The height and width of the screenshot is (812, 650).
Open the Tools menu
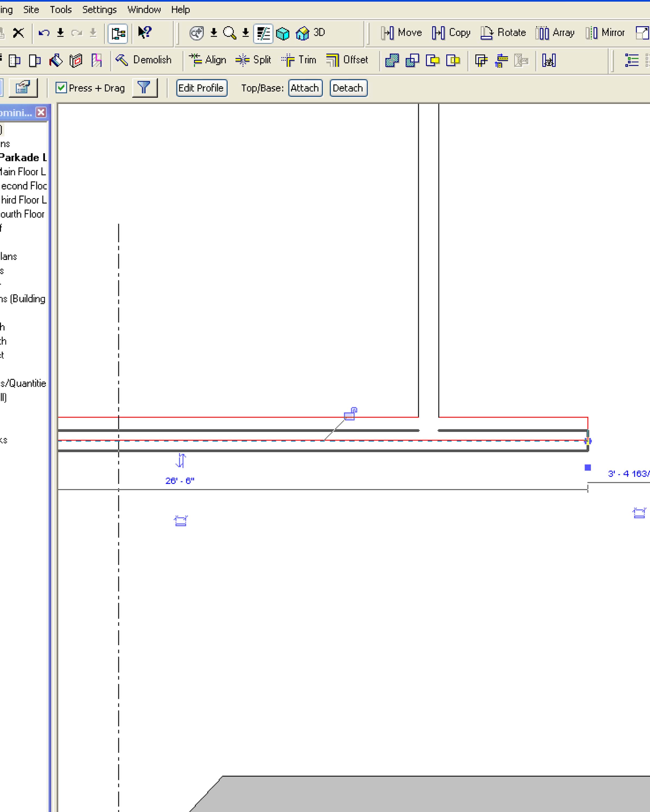[x=61, y=10]
